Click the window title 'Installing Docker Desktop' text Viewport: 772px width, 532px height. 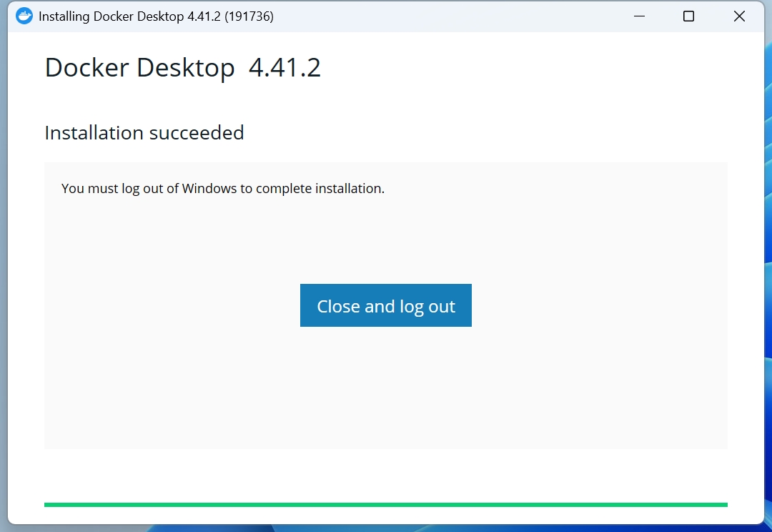click(x=111, y=16)
